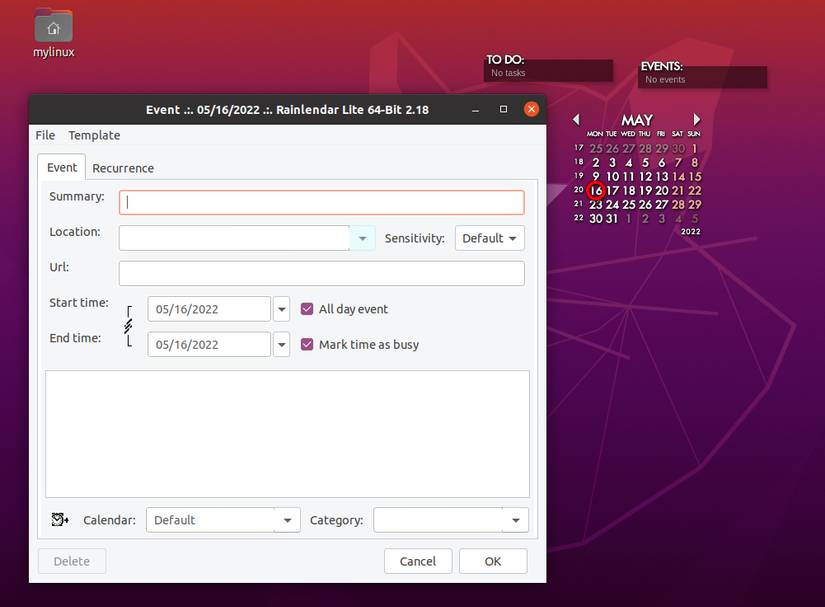Click No events in Events widget
Viewport: 825px width, 607px height.
pyautogui.click(x=665, y=79)
